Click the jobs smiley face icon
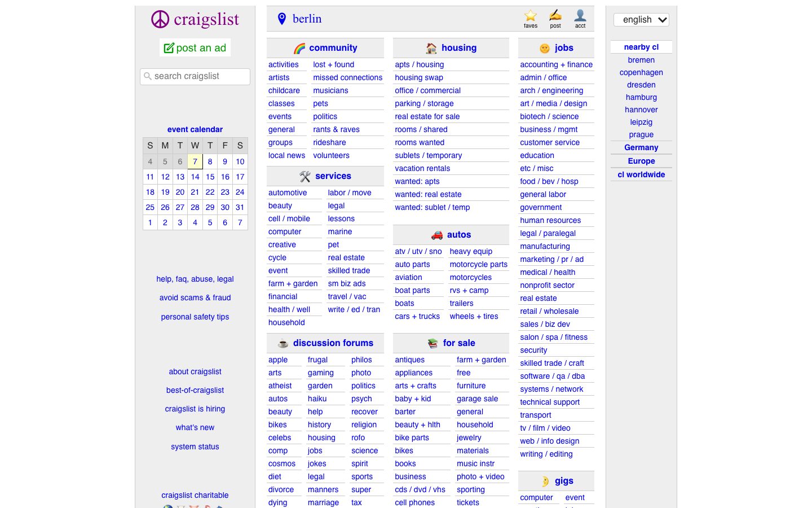Viewport: 812px width, 508px height. tap(545, 49)
